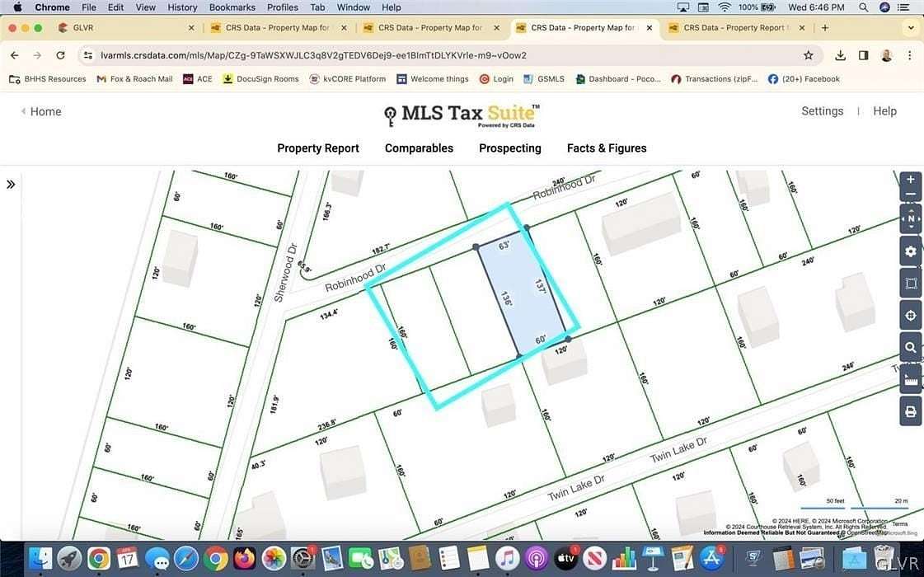Bookmark this page with the star icon
This screenshot has width=924, height=577.
pos(808,54)
